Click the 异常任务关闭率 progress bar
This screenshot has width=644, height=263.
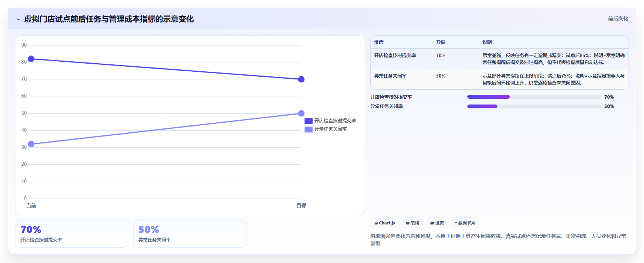click(534, 106)
